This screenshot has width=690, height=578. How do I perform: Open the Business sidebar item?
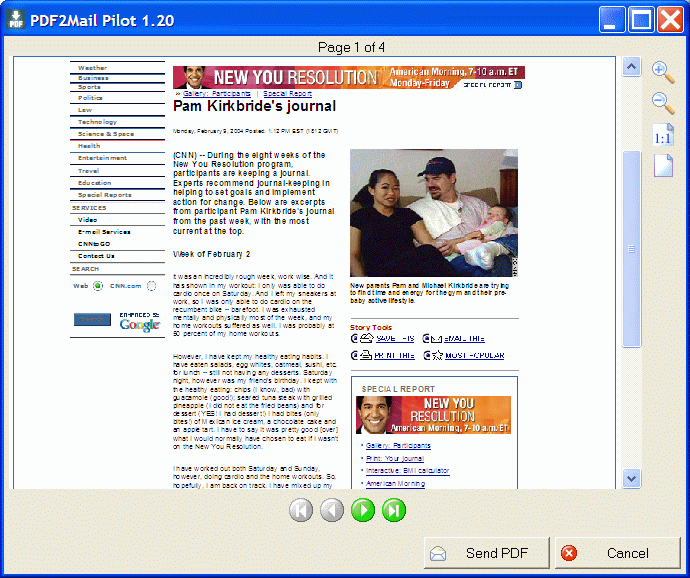coord(93,78)
